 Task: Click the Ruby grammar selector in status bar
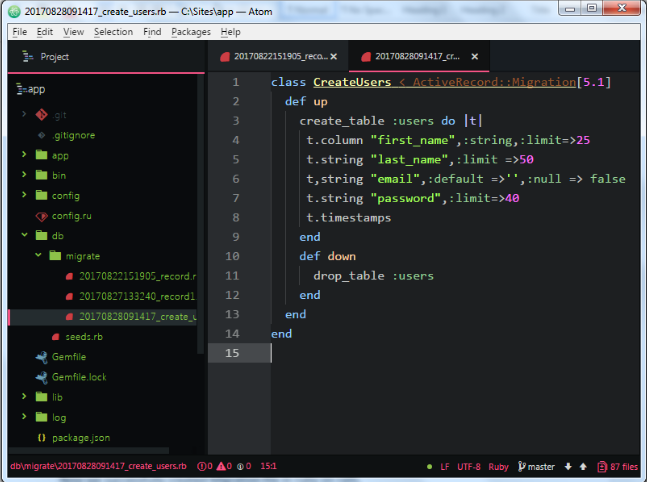tap(498, 466)
